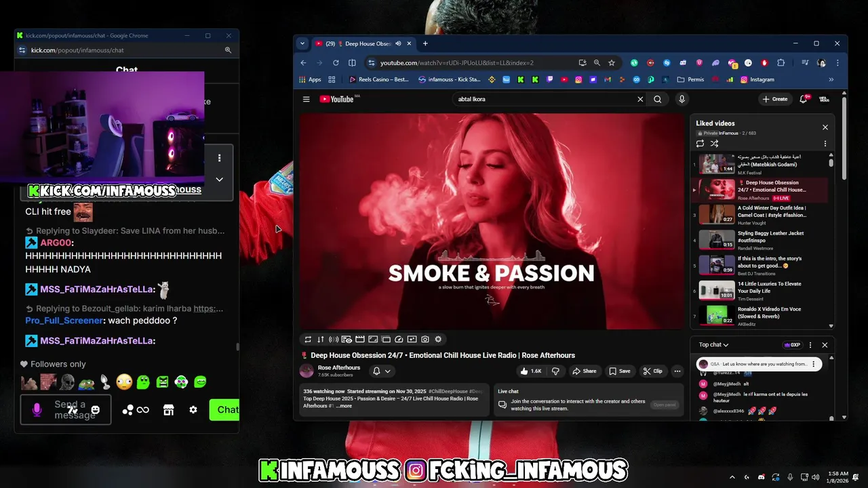
Task: Expand the Rose Afterhours notification bell dropdown
Action: 382,371
